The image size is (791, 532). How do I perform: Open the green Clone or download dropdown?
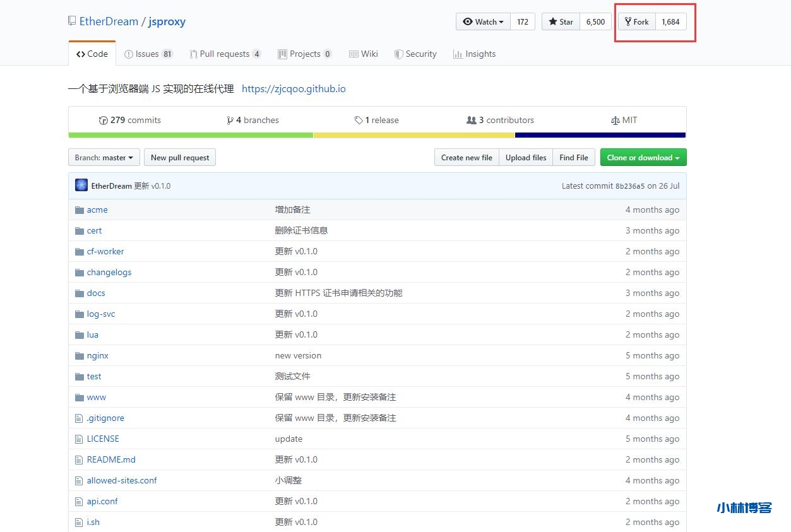pos(643,157)
